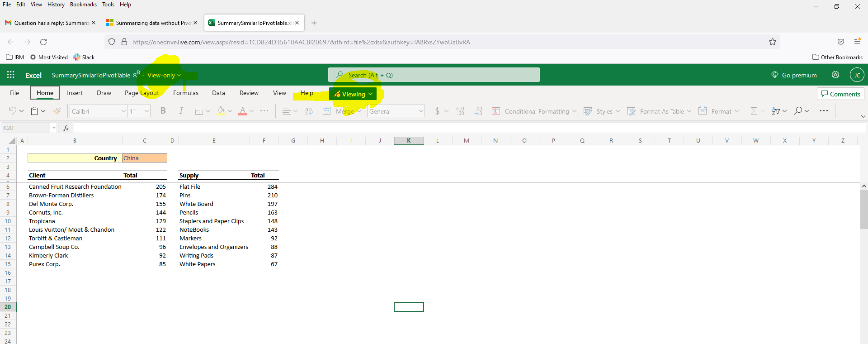Toggle Italic formatting
The image size is (868, 344).
coord(181,111)
